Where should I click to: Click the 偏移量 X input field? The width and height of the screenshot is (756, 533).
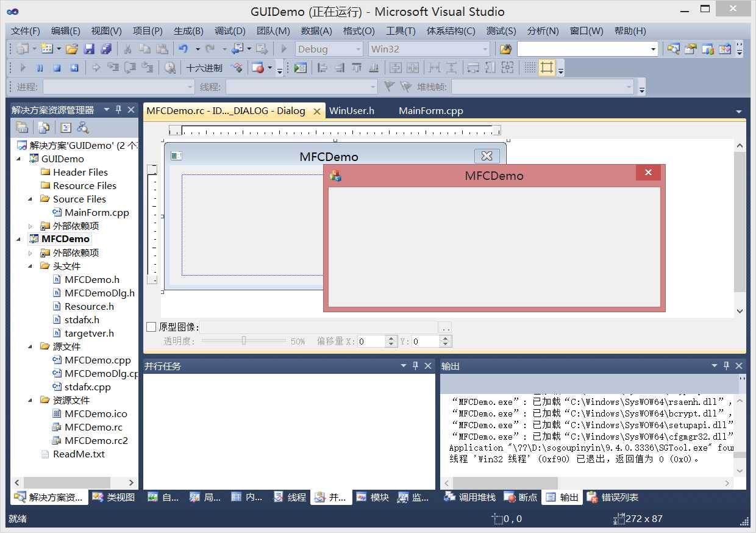pos(372,342)
